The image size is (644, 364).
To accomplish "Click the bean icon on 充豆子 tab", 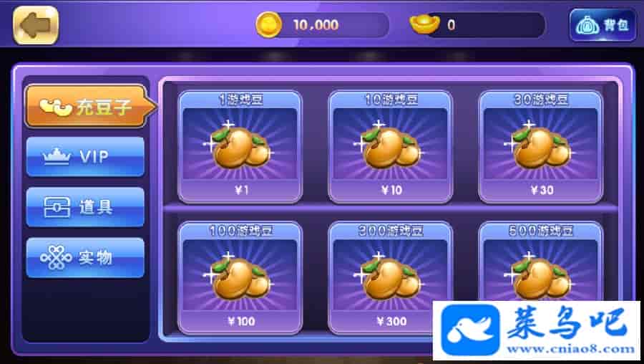I will tap(57, 107).
